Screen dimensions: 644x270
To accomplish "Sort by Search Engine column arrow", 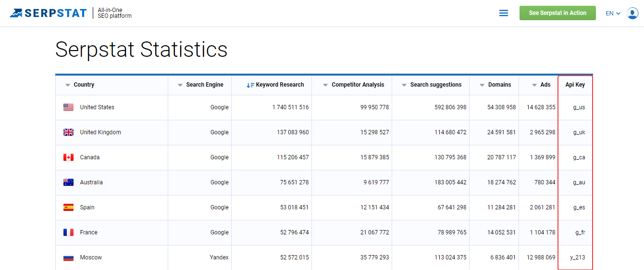I will click(x=180, y=85).
